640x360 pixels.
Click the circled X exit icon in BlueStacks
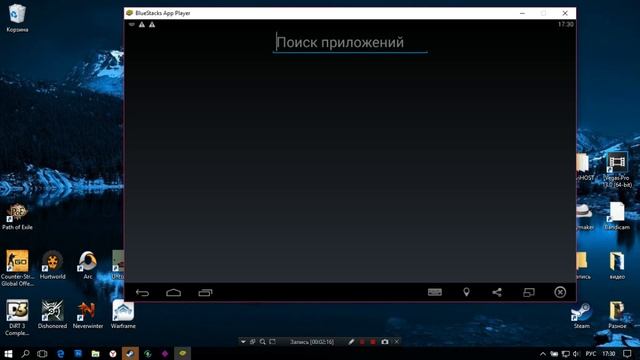click(560, 292)
